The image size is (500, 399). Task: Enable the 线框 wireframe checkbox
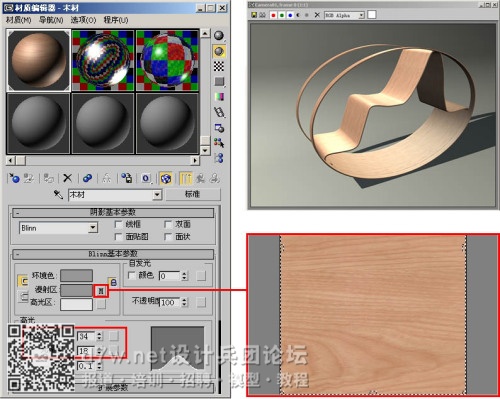(x=118, y=224)
